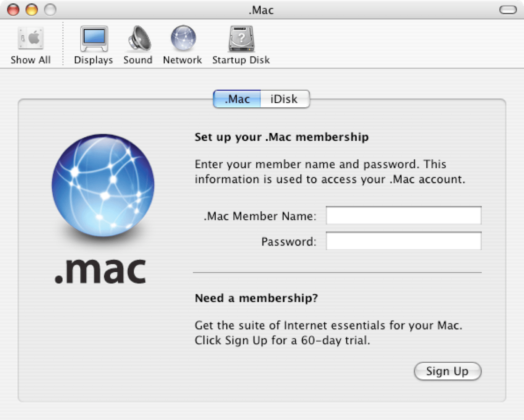This screenshot has height=420, width=524.
Task: Click the large .mac globe logo
Action: [x=103, y=186]
